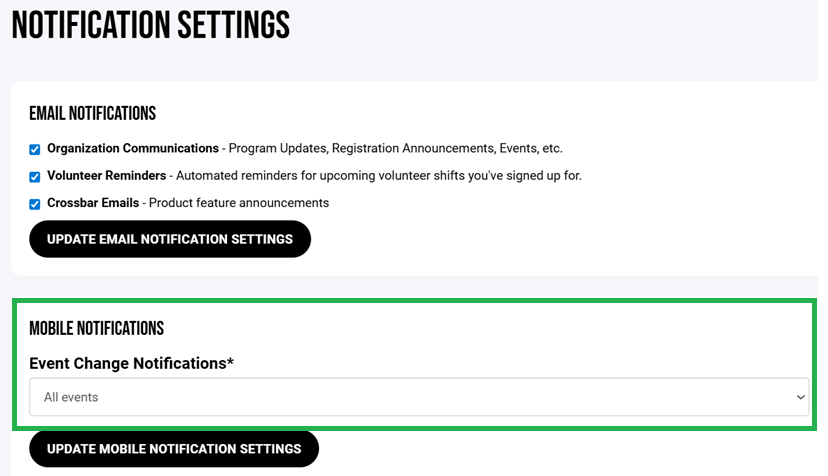Uncheck the Organization Communications checkbox
828x476 pixels.
pyautogui.click(x=35, y=149)
